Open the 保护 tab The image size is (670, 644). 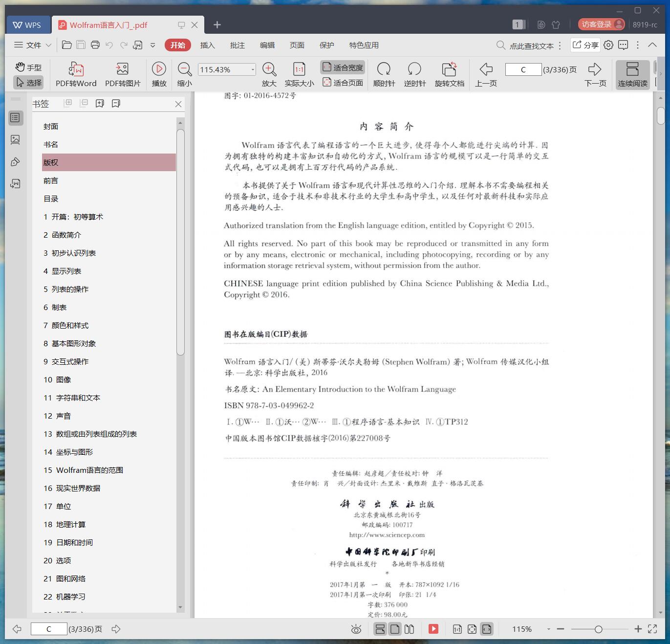click(326, 45)
